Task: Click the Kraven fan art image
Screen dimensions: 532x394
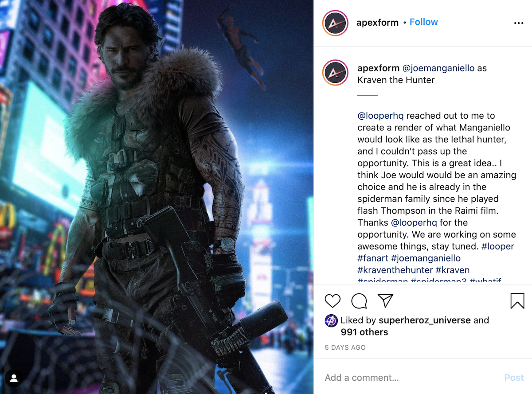Action: pyautogui.click(x=156, y=197)
